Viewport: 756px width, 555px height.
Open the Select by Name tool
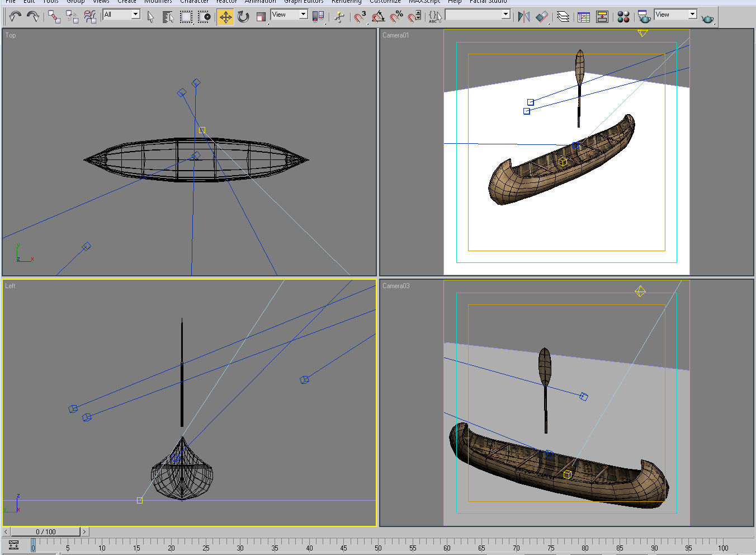pyautogui.click(x=168, y=17)
